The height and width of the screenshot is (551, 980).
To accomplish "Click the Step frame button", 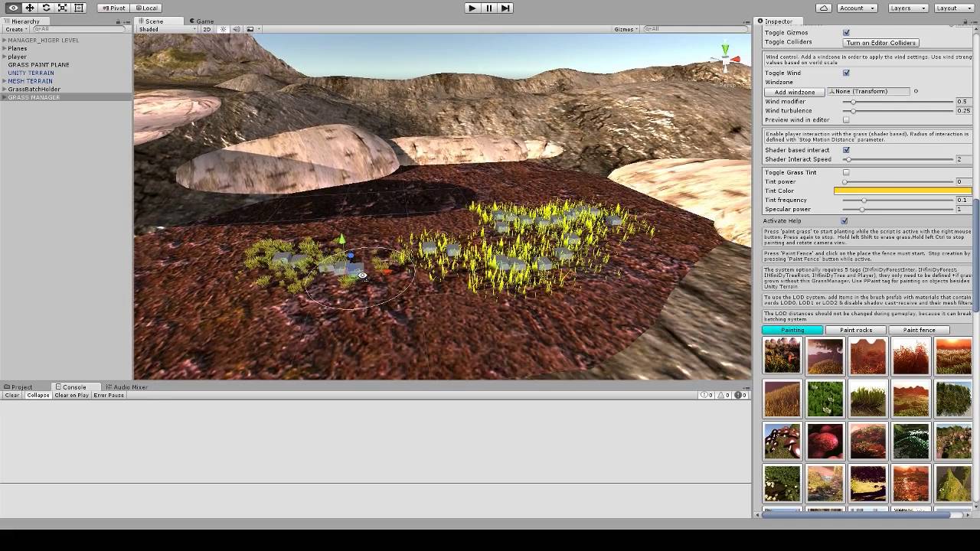I will (505, 8).
